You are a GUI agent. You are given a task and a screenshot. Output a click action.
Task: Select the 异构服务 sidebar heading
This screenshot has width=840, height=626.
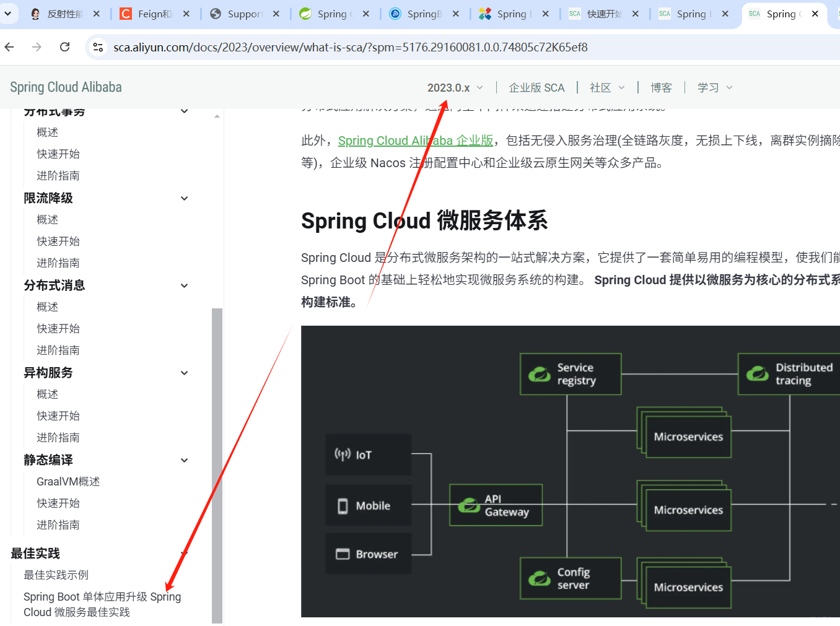tap(48, 373)
